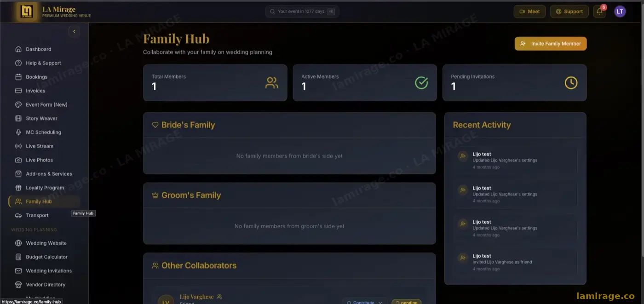Click the Story Weaver film icon
The height and width of the screenshot is (304, 644).
point(18,118)
